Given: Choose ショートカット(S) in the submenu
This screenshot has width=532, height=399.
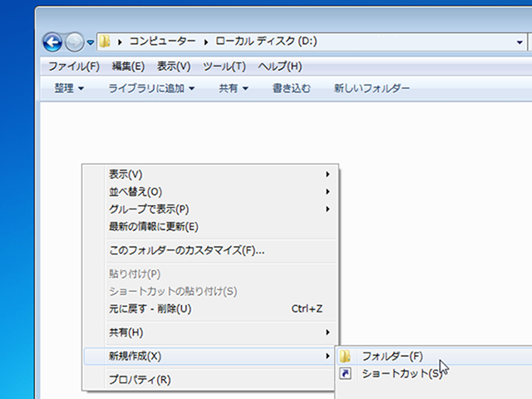Looking at the screenshot, I should click(435, 373).
